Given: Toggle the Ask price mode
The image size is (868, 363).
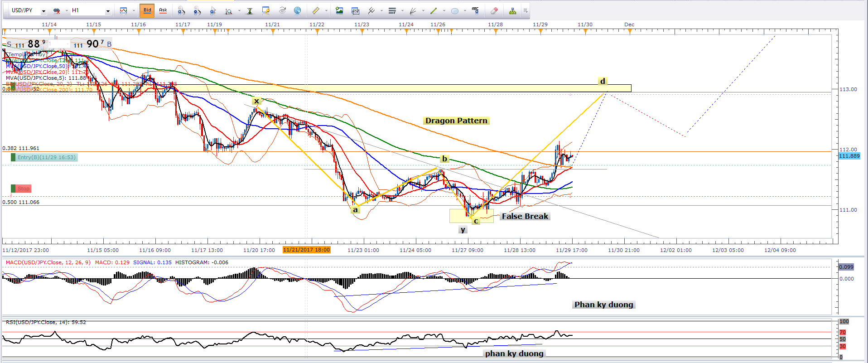Looking at the screenshot, I should click(163, 10).
